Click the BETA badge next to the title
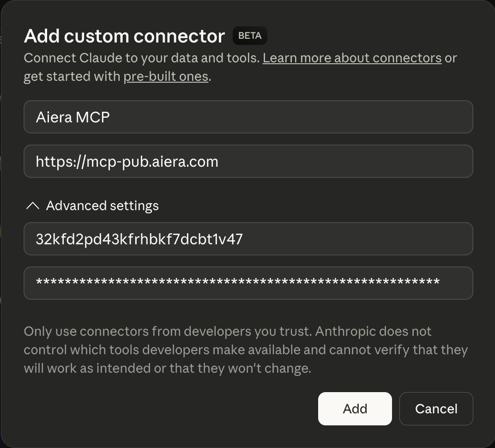The image size is (495, 448). click(x=250, y=36)
